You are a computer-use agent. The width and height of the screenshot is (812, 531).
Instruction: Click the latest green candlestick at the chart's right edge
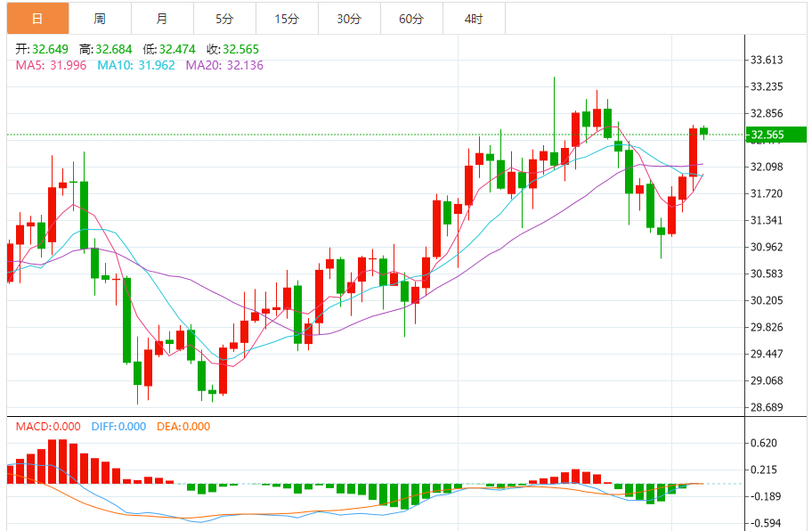703,132
